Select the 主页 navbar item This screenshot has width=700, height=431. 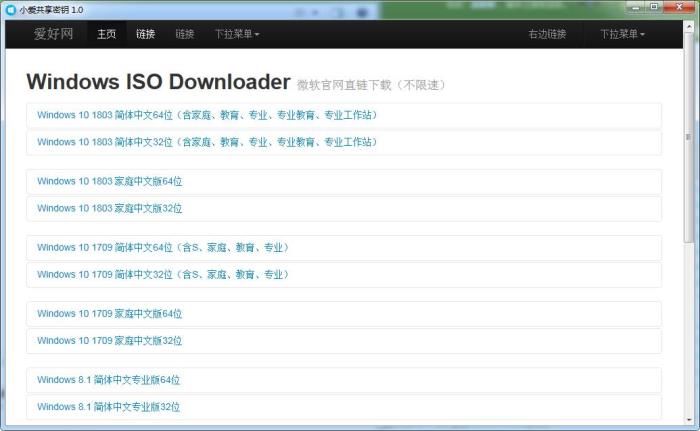point(107,34)
